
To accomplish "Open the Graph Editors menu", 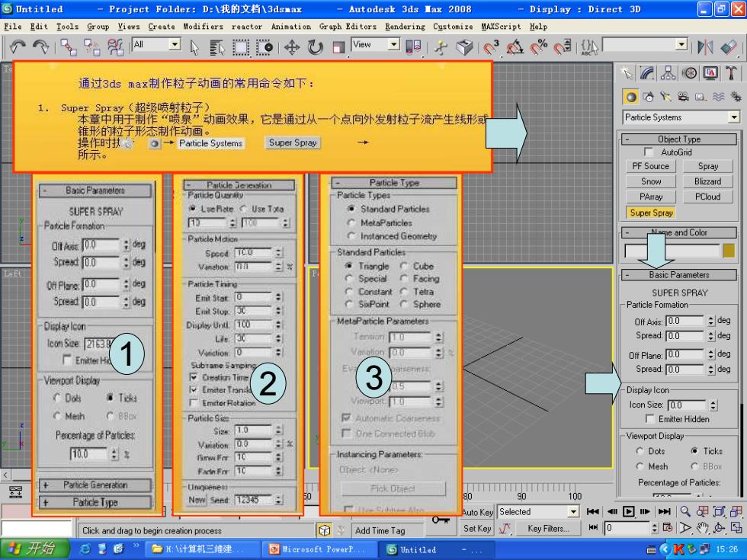I will 348,26.
